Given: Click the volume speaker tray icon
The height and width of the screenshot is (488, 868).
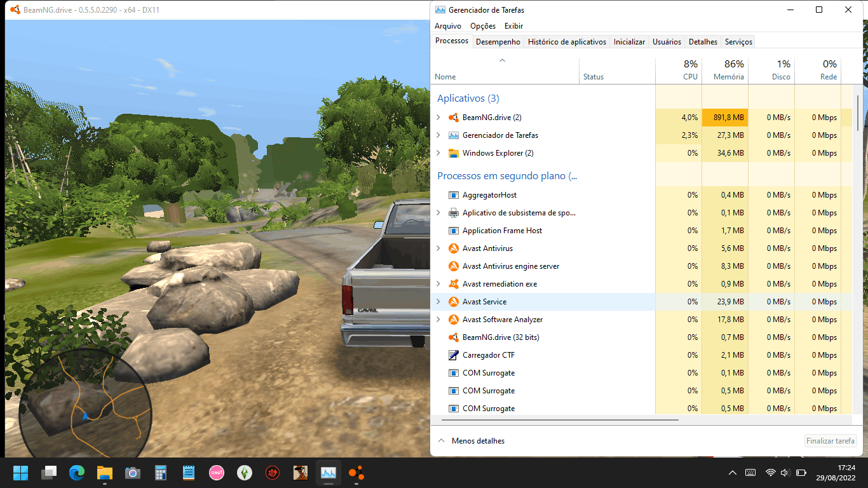Looking at the screenshot, I should coord(785,473).
